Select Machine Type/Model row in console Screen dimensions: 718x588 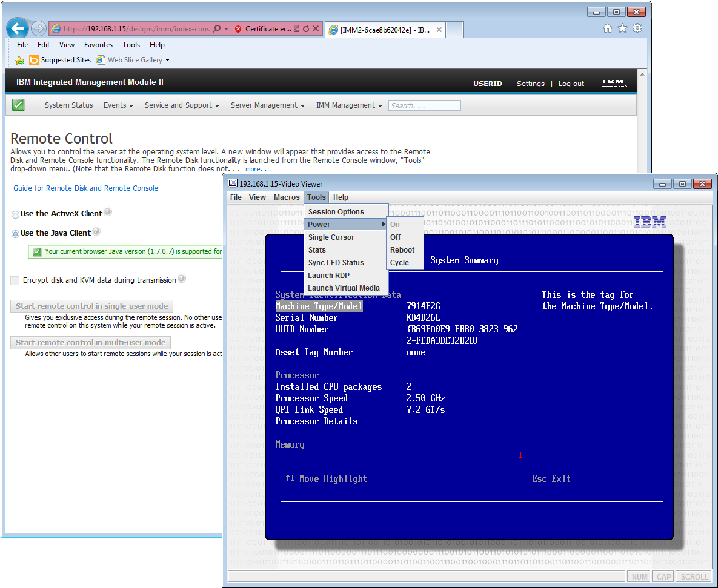319,306
